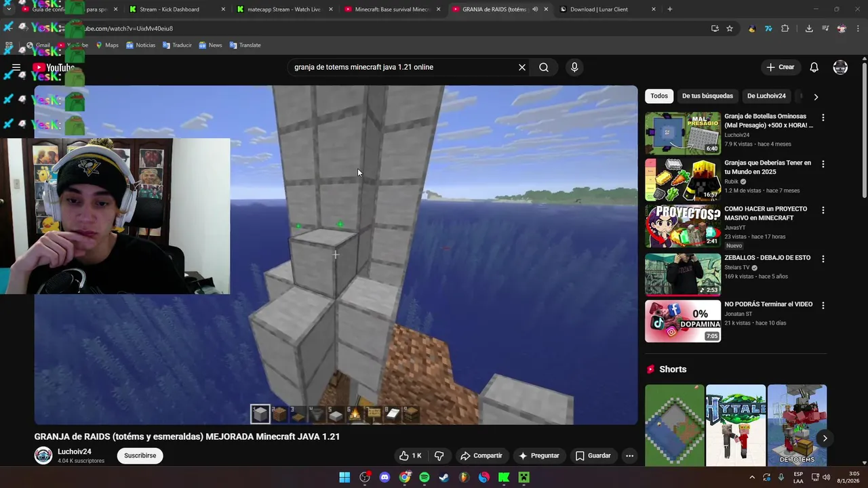
Task: Open the browser downloads icon
Action: (809, 28)
